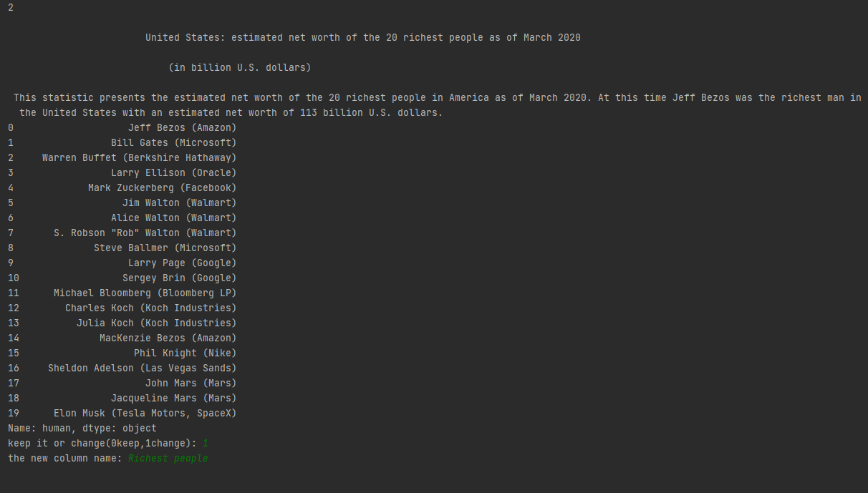Click the 'Name: human, dtype: object' line
The width and height of the screenshot is (868, 493).
click(x=82, y=428)
